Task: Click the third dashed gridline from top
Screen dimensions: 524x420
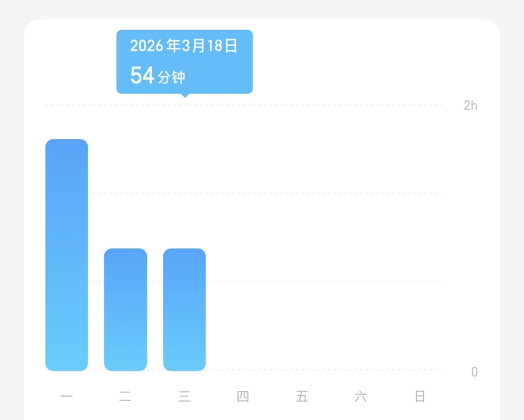Action: pyautogui.click(x=311, y=281)
